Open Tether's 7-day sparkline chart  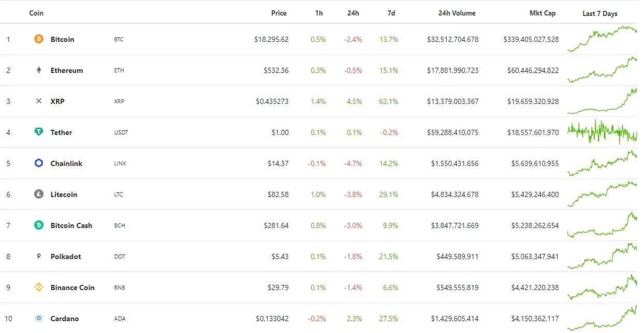coord(602,132)
